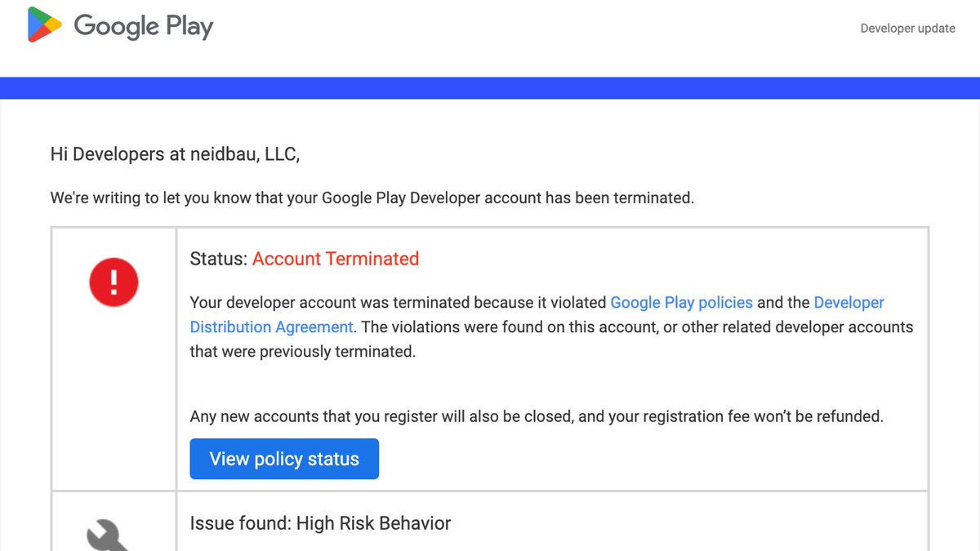Viewport: 980px width, 551px height.
Task: Click the wrench icon beside Issue found
Action: pos(107,536)
